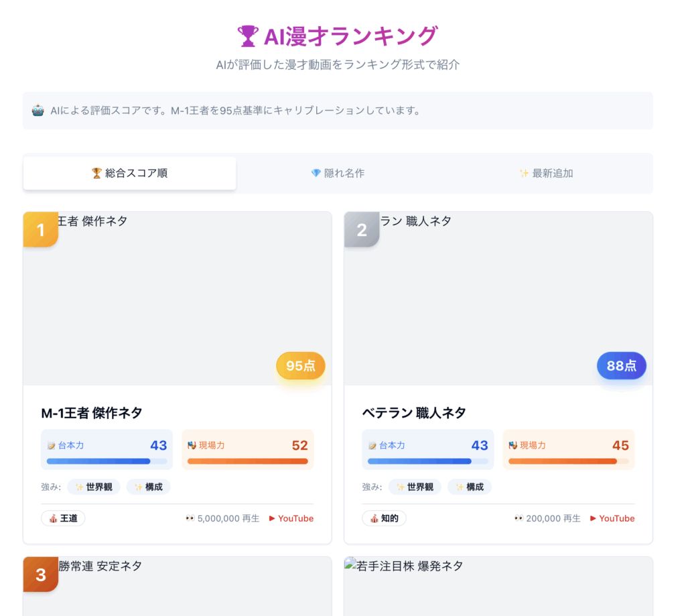Click the silver rank 2 badge
The height and width of the screenshot is (616, 686).
362,230
